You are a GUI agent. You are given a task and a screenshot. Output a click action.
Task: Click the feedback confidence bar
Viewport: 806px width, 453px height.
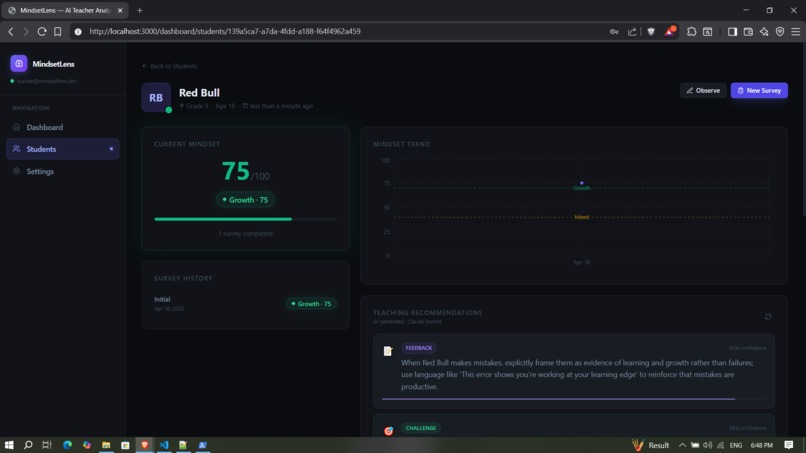pyautogui.click(x=574, y=399)
